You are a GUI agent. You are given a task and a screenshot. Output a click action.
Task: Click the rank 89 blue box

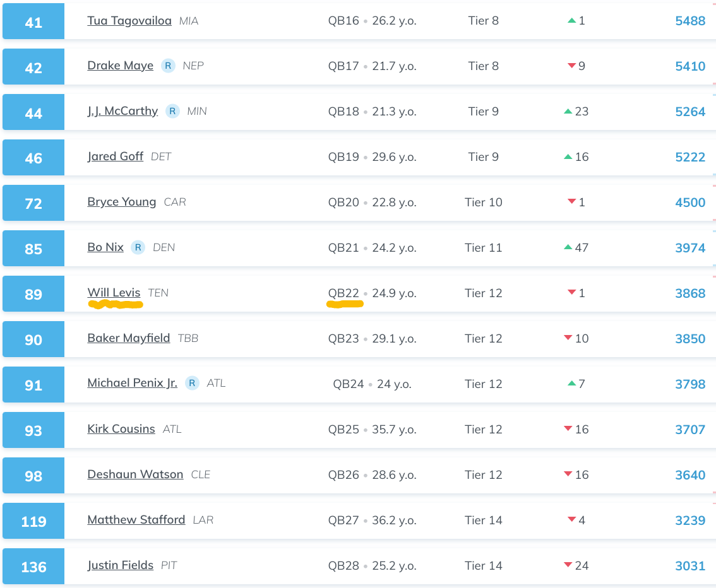tap(33, 294)
